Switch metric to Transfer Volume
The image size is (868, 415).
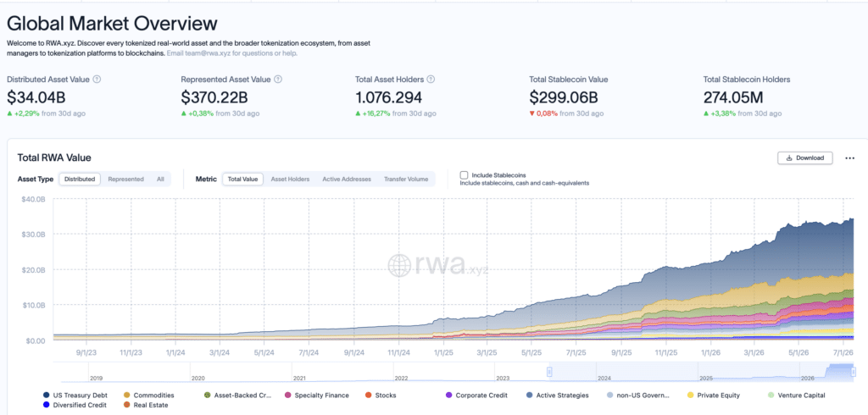click(x=406, y=180)
